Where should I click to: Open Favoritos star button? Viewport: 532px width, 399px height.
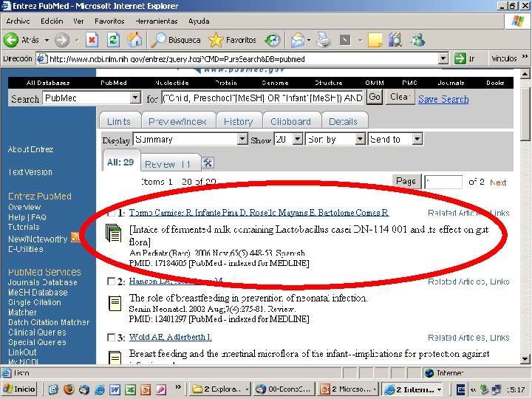click(x=233, y=40)
